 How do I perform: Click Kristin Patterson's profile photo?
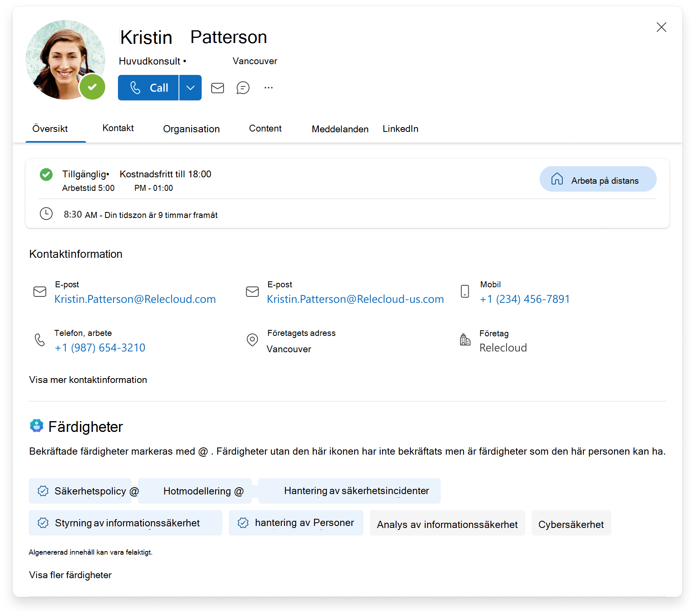[65, 60]
